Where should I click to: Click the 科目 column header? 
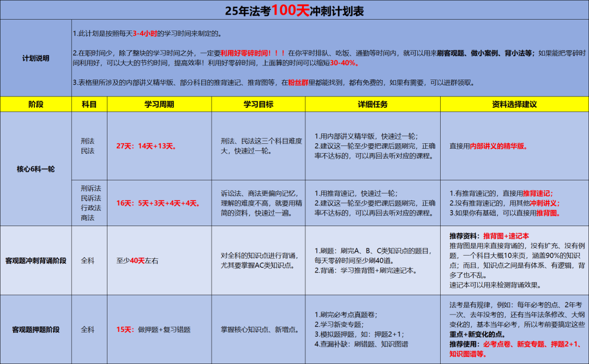click(89, 104)
